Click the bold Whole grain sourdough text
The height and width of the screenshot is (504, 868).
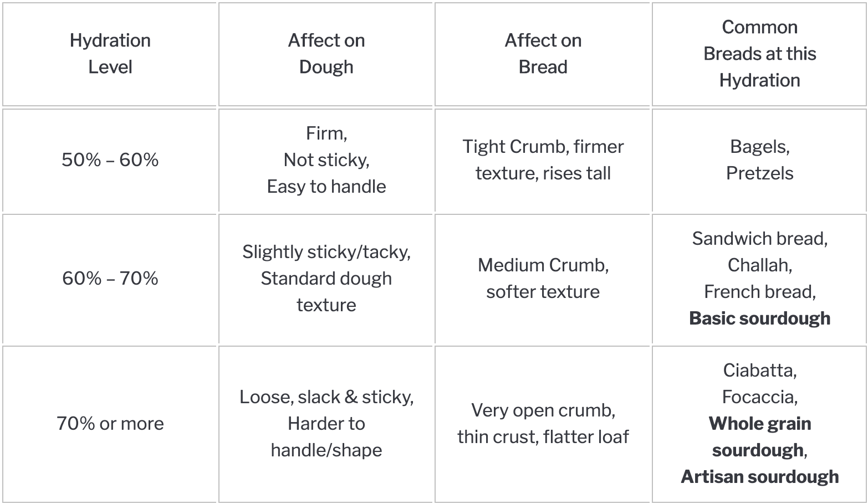point(759,437)
